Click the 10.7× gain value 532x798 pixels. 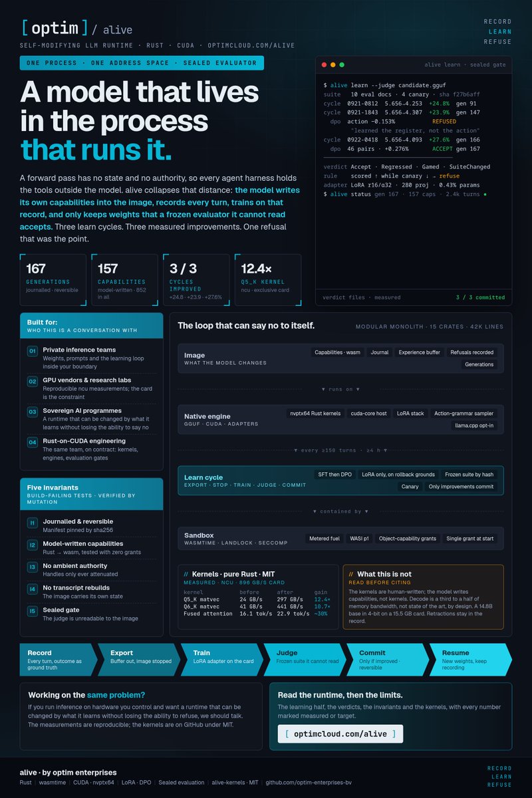pyautogui.click(x=323, y=606)
